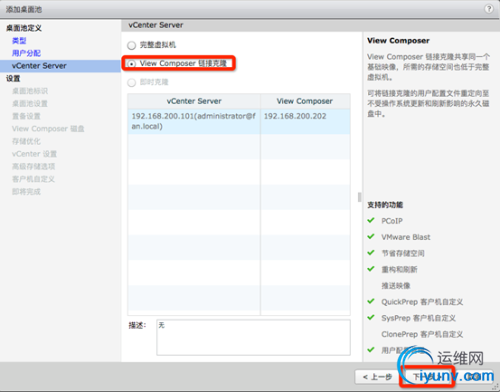Screen dimensions: 500x392
Task: Click the green check beside 节省存储空间
Action: (x=371, y=253)
